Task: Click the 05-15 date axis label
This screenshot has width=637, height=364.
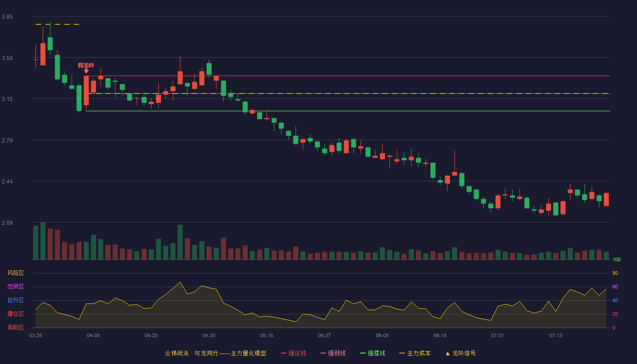Action: coord(267,335)
